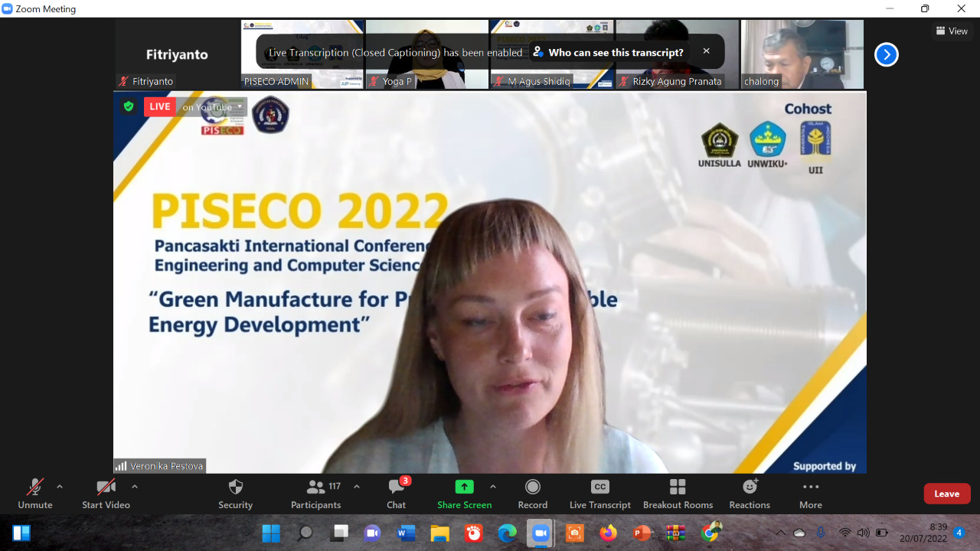Open video options arrow next to Start Video
Image resolution: width=980 pixels, height=551 pixels.
[135, 487]
